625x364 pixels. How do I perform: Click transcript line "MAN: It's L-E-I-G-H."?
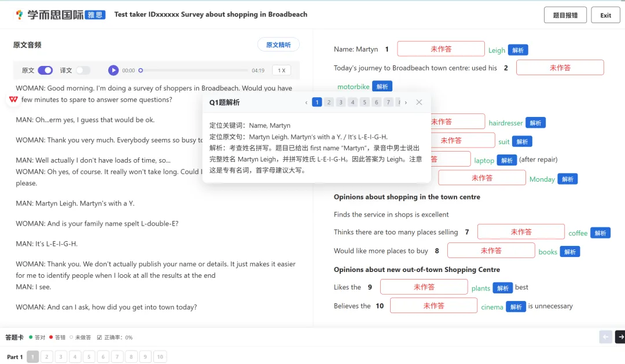tap(47, 244)
